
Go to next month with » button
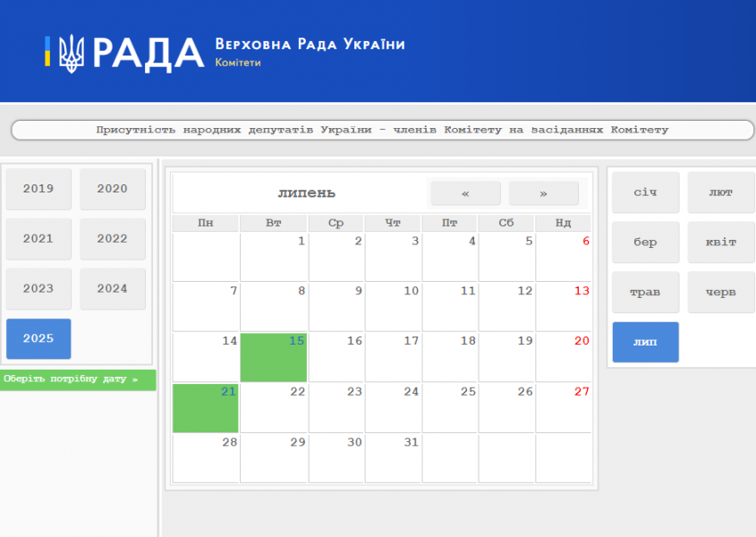click(543, 193)
